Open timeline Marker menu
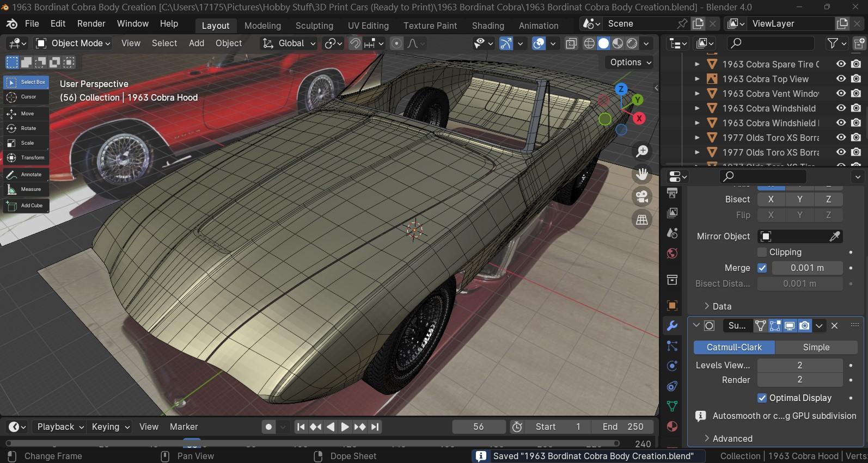 [x=184, y=427]
